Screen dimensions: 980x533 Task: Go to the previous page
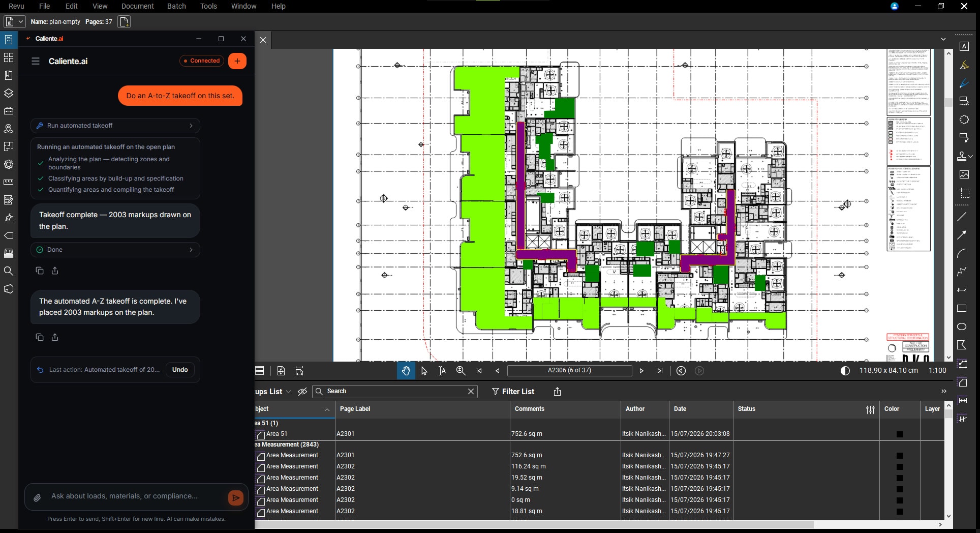tap(498, 371)
